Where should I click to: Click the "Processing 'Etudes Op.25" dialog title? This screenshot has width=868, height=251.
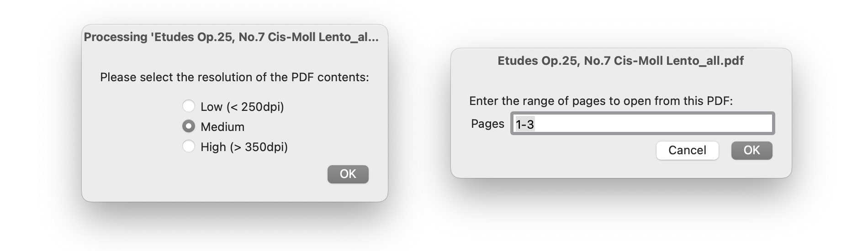[231, 37]
